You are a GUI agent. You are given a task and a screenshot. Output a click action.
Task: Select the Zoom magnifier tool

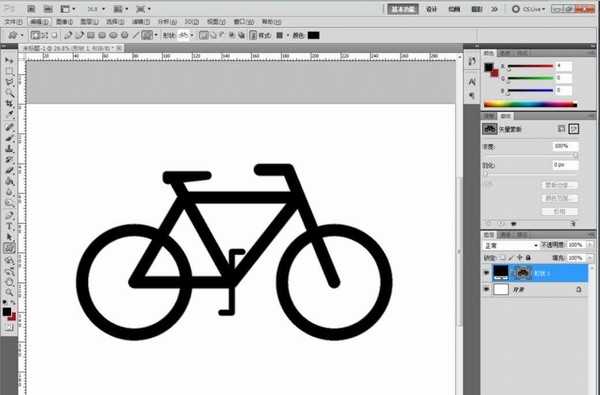click(10, 293)
